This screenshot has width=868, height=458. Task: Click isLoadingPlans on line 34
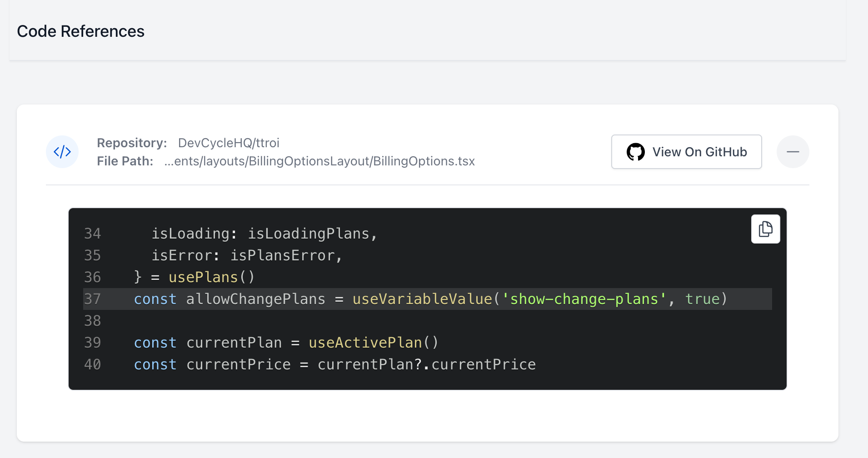308,234
